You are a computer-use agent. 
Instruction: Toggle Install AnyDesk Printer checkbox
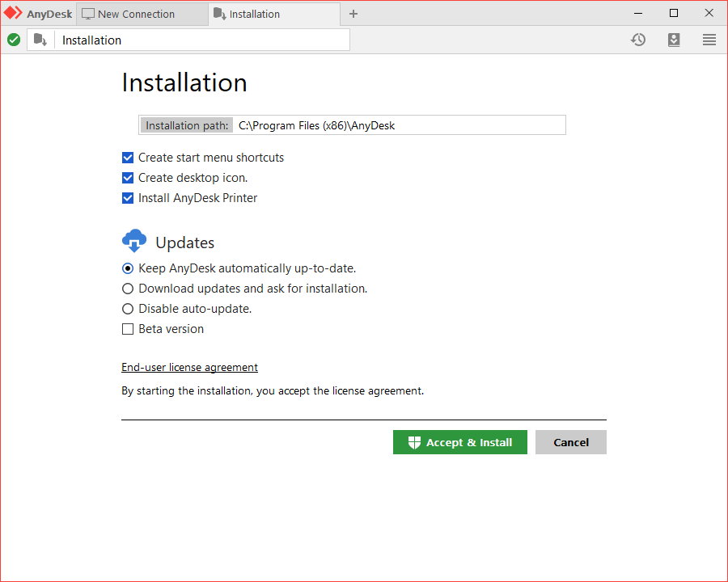(128, 198)
